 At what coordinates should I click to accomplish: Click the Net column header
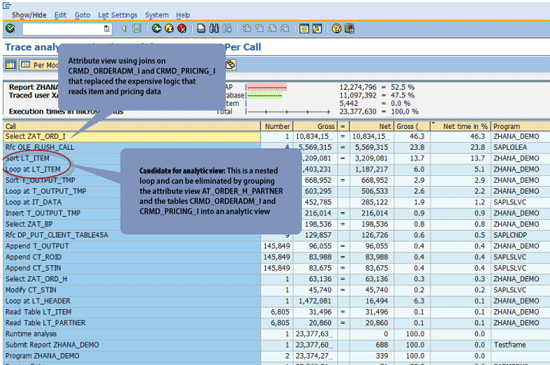pyautogui.click(x=371, y=126)
